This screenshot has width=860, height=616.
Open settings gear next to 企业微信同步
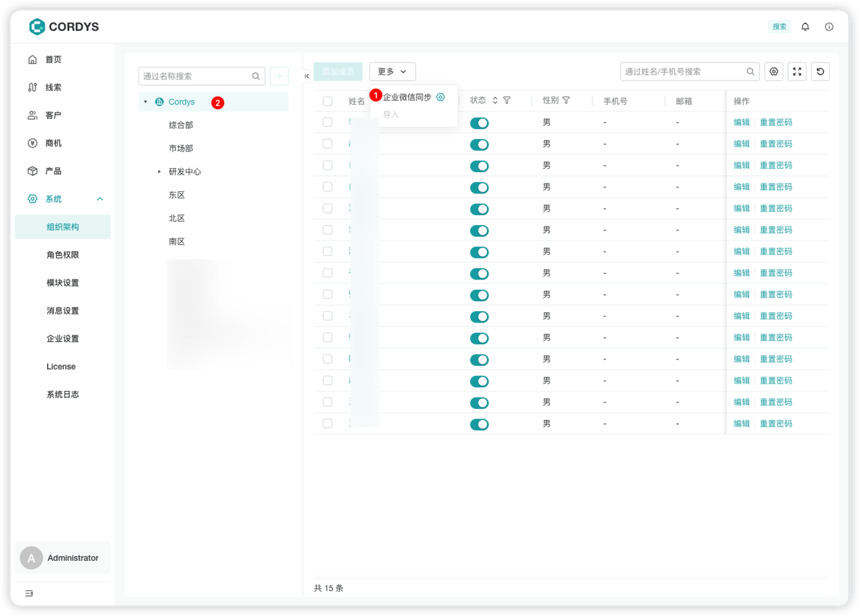441,97
